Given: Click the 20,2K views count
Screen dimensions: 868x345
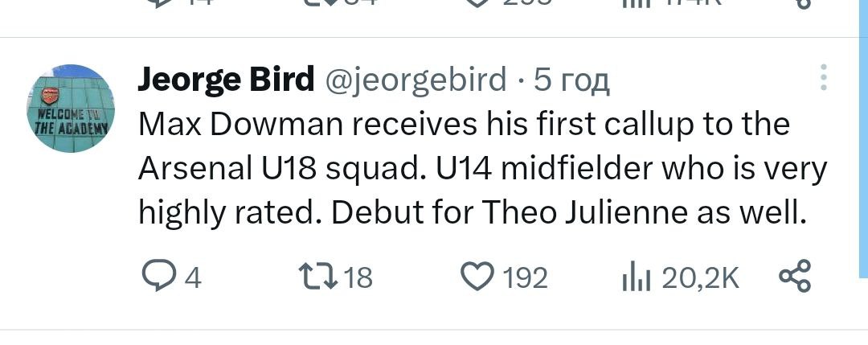Looking at the screenshot, I should pos(699,278).
